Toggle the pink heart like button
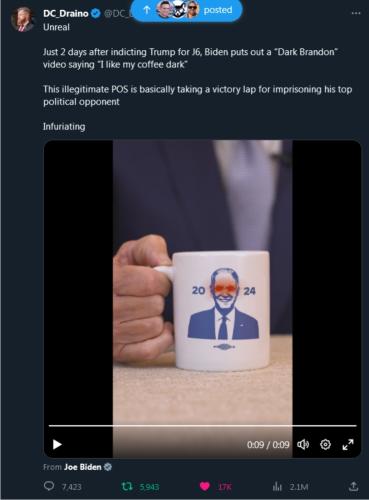Screen dimensions: 369x500 (205, 487)
